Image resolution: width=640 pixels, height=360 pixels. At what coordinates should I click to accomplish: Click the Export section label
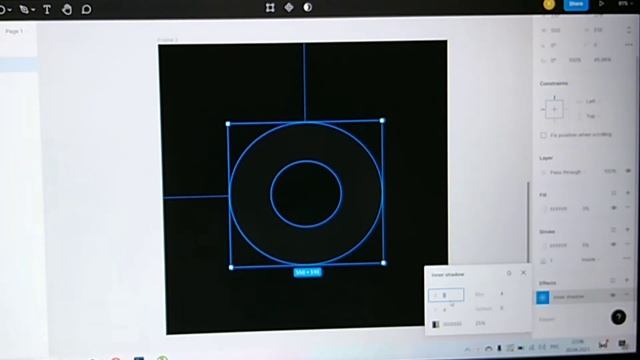[x=547, y=319]
